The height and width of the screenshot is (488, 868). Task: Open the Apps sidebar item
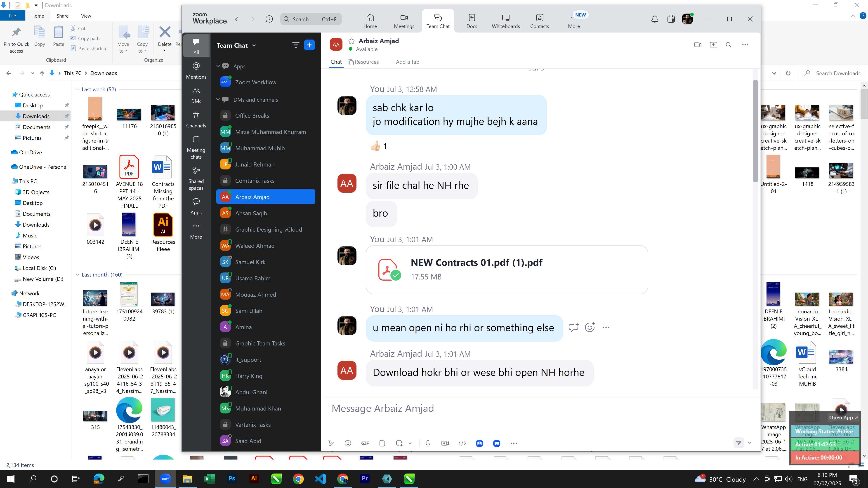tap(196, 206)
